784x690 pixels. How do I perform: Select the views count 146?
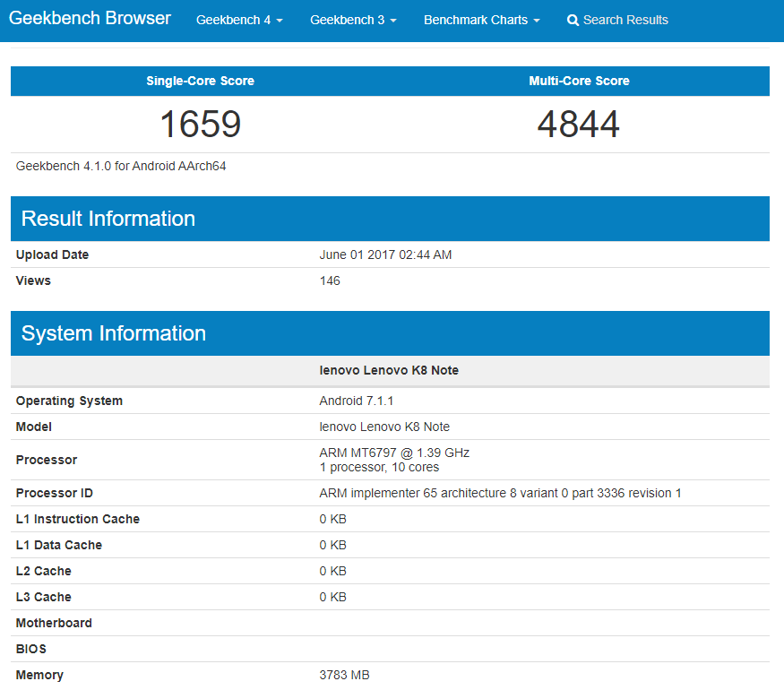[330, 280]
